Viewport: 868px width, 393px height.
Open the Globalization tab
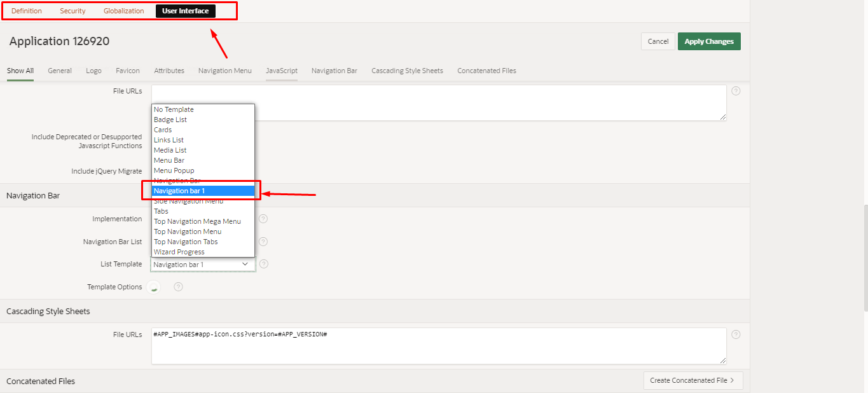pos(123,11)
